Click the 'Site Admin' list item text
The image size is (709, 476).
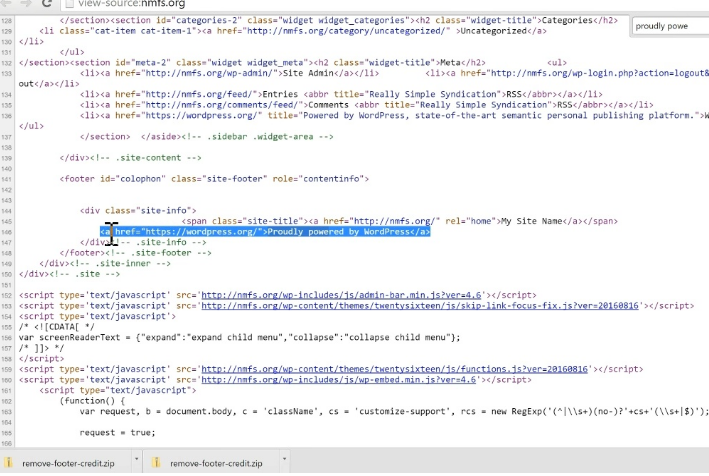308,73
